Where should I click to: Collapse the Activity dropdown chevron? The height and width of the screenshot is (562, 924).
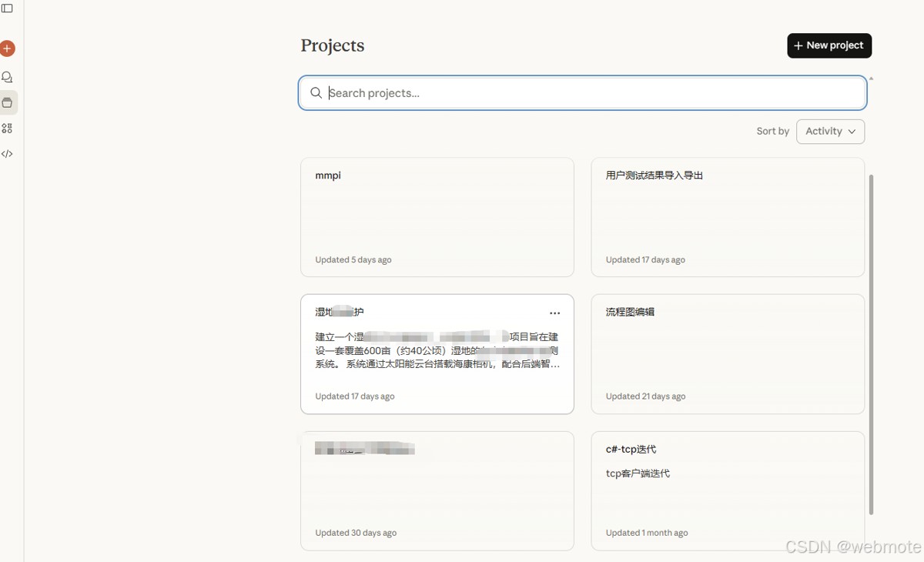pyautogui.click(x=851, y=132)
